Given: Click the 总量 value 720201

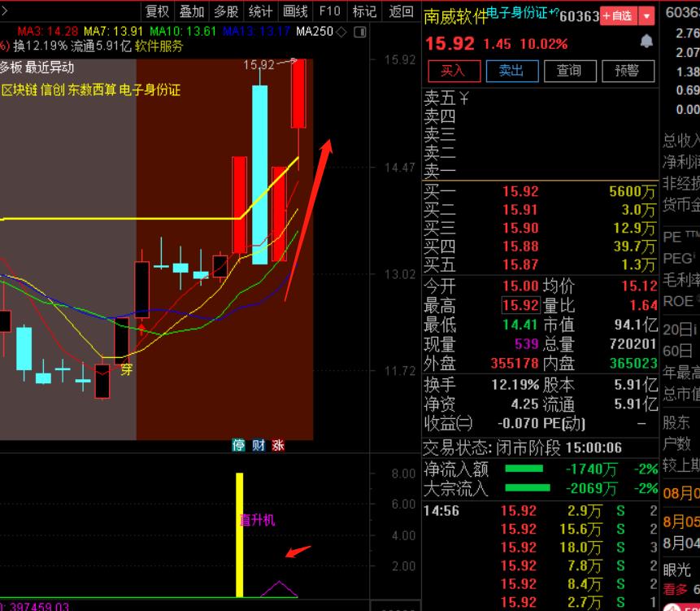Looking at the screenshot, I should (633, 344).
